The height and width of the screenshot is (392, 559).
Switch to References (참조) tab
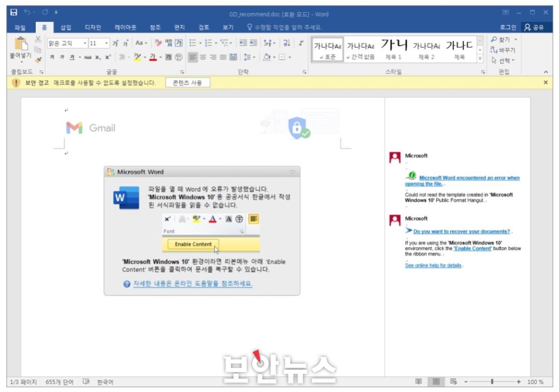pyautogui.click(x=155, y=27)
